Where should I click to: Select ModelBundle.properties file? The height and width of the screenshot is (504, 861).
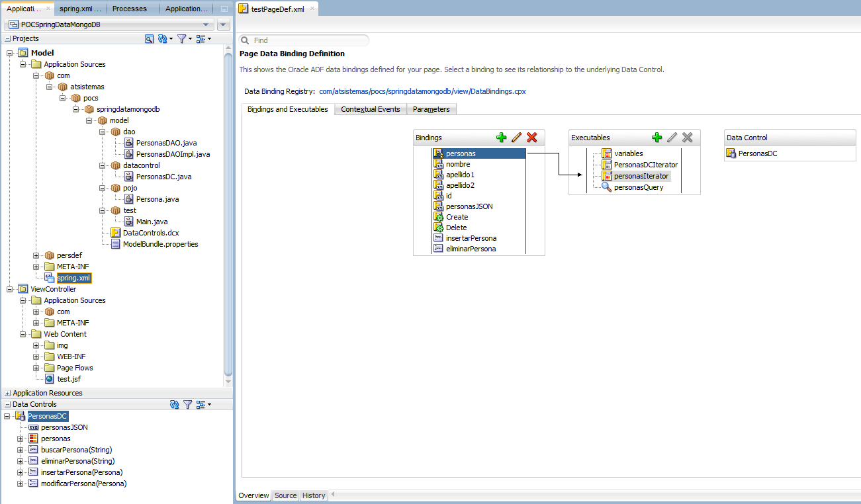(x=160, y=244)
